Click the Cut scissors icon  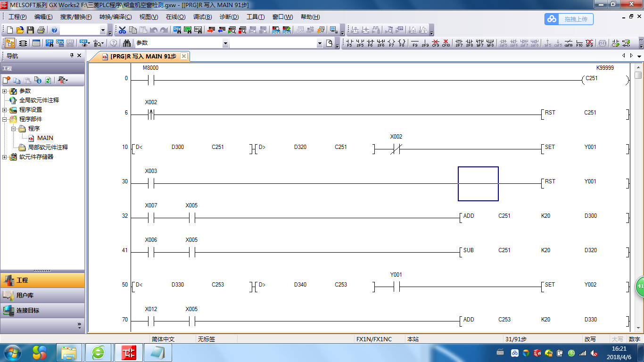coord(122,30)
